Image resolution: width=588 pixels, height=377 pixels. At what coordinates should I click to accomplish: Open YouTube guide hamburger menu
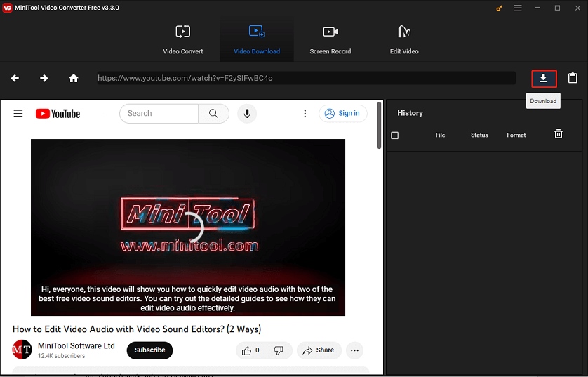[x=18, y=113]
